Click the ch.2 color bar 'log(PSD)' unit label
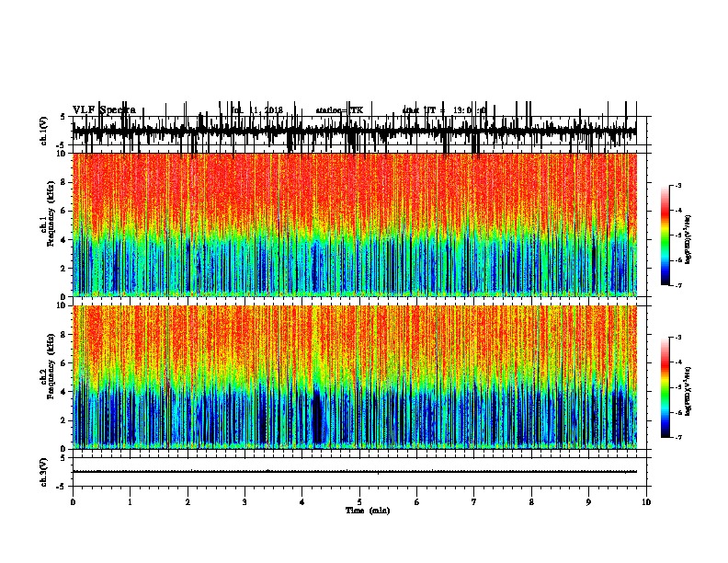The image size is (728, 563). (x=688, y=392)
